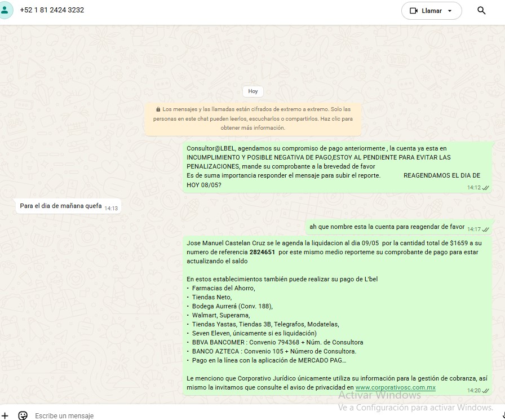Select message 'ah que nombre esta la cuenta'
The image size is (505, 420).
coord(398,227)
